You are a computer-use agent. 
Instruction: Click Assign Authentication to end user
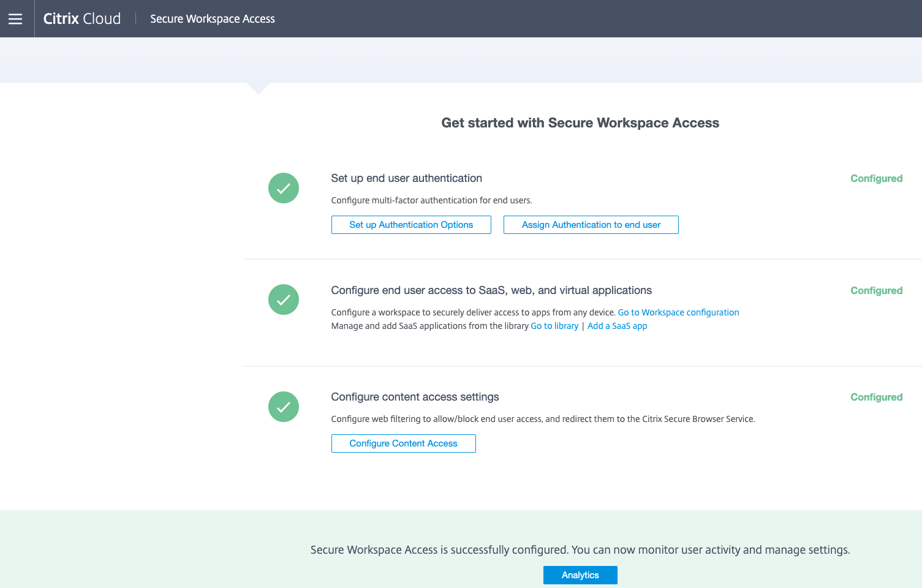(591, 225)
